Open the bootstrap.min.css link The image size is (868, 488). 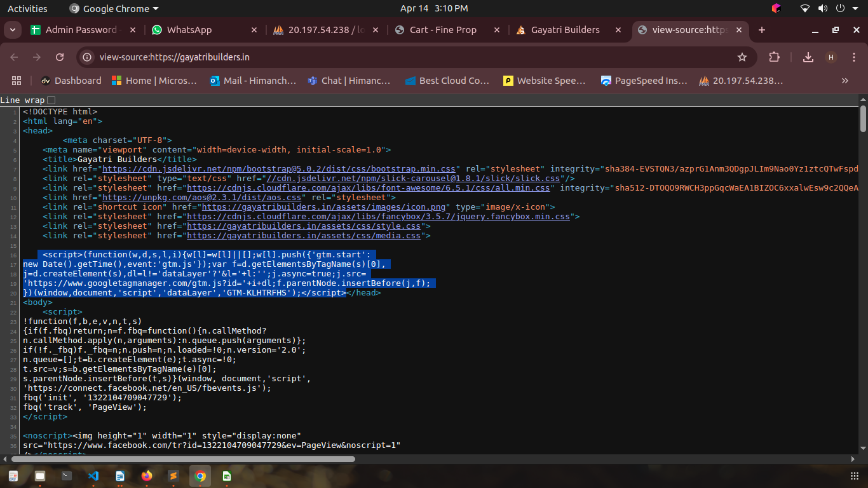279,169
